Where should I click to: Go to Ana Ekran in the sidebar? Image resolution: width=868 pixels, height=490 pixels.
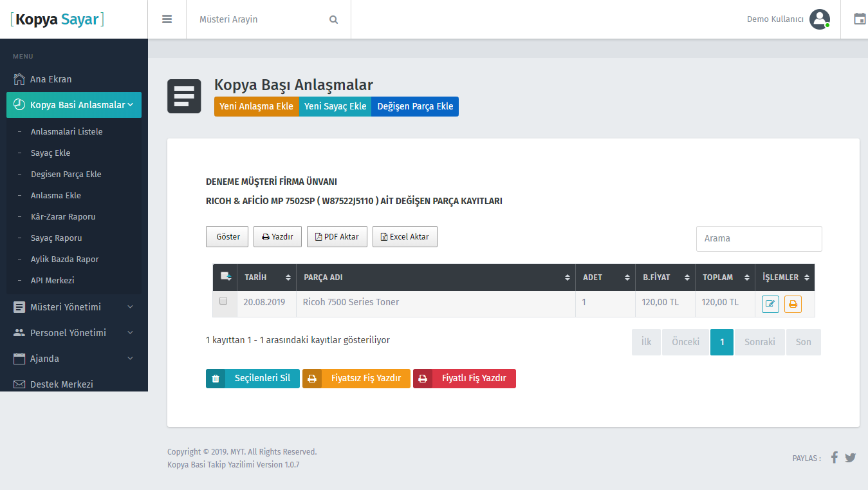[x=51, y=79]
